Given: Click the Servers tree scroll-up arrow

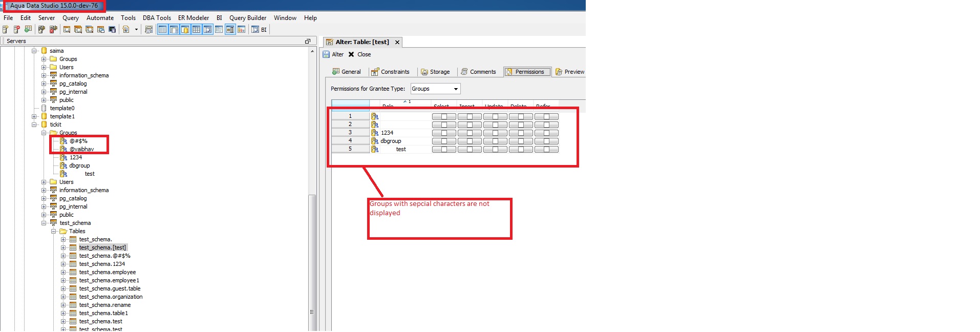Looking at the screenshot, I should pos(312,51).
